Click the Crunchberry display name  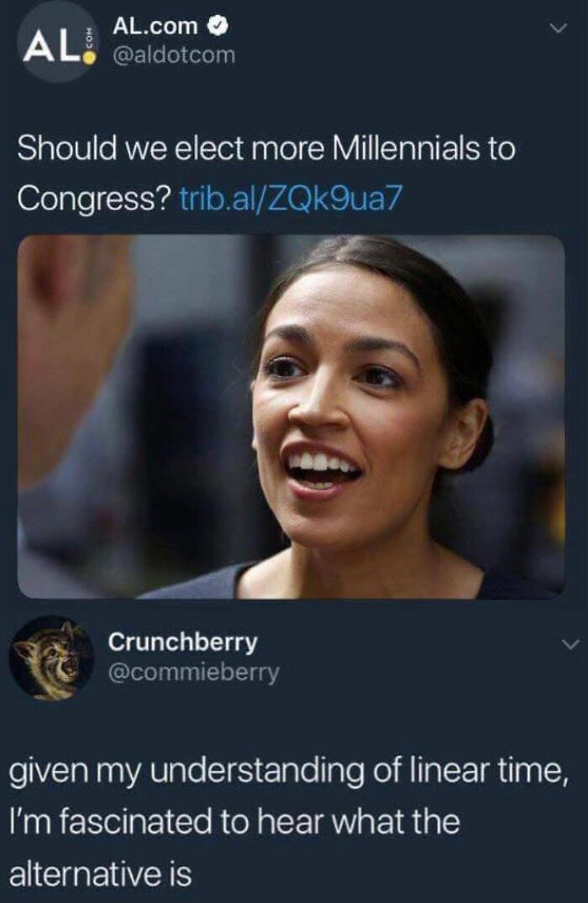183,642
